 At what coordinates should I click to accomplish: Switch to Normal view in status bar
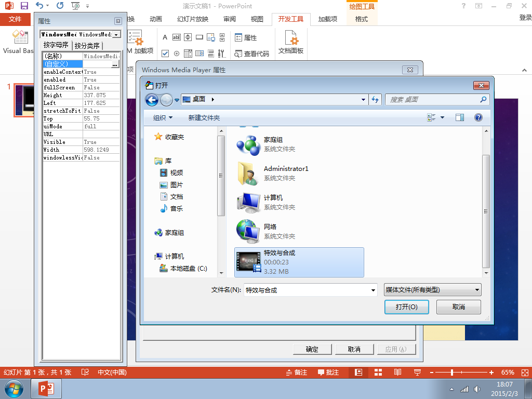(358, 372)
